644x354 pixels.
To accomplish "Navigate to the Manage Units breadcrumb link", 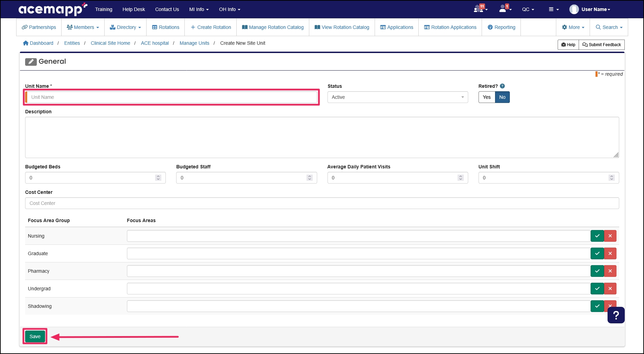I will pos(194,43).
